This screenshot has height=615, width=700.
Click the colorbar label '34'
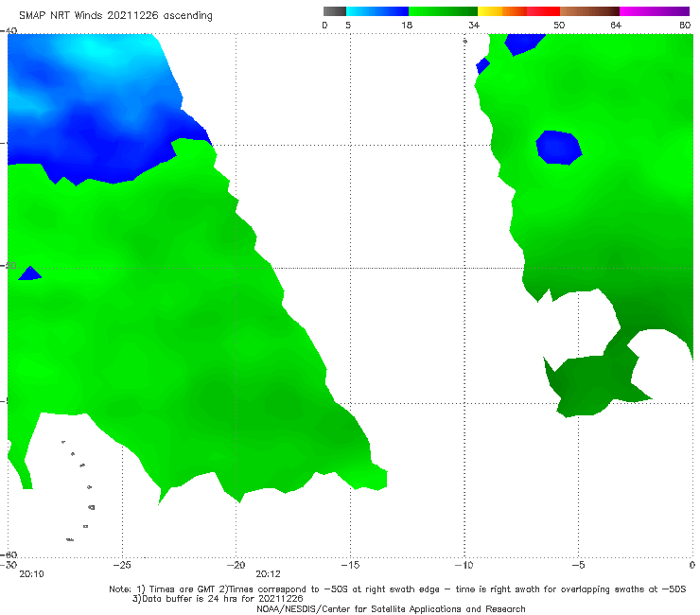[474, 25]
